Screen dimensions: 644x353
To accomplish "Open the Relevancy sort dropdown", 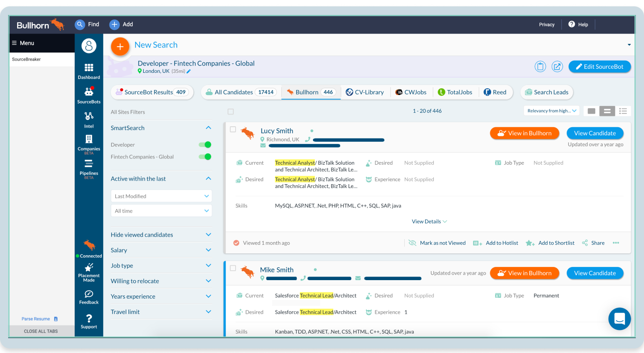I will tap(552, 111).
